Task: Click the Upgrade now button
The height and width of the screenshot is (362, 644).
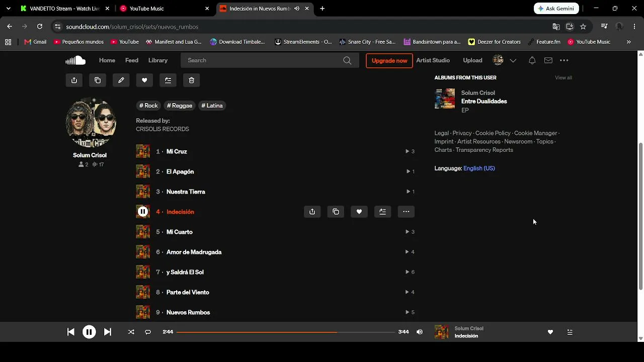Action: pos(389,61)
